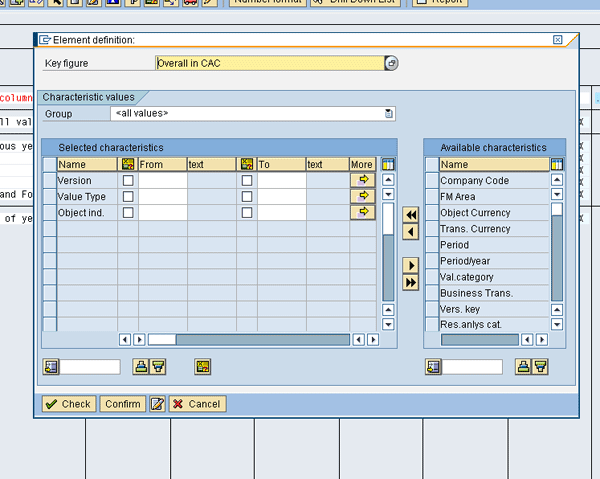The width and height of the screenshot is (600, 479).
Task: Click filter icon under Available characteristics
Action: click(x=540, y=367)
